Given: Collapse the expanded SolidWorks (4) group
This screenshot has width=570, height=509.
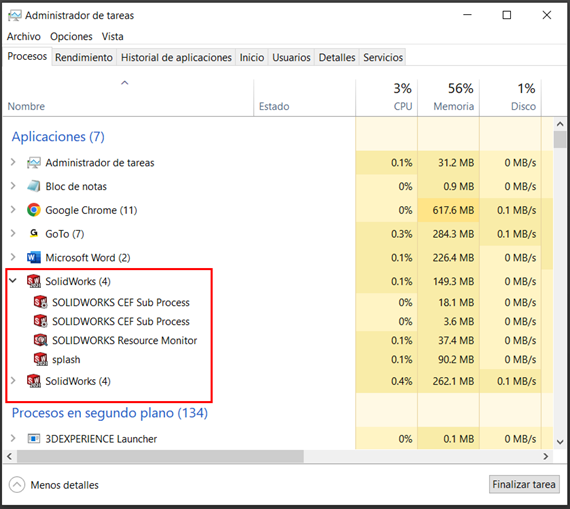Looking at the screenshot, I should click(13, 281).
